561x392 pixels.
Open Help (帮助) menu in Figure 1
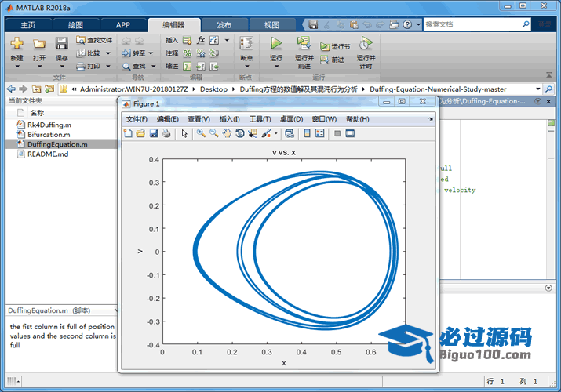coord(358,119)
